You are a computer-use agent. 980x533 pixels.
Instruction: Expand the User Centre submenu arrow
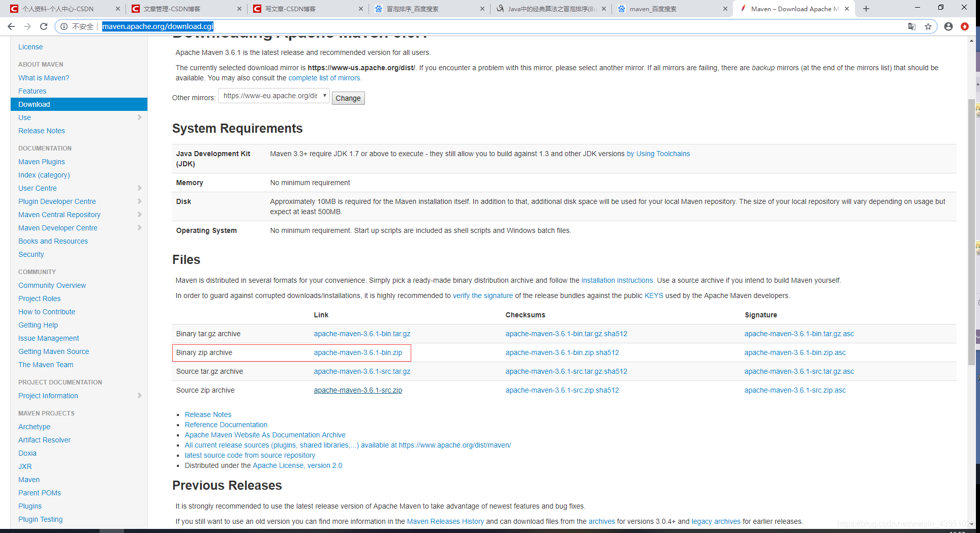pyautogui.click(x=140, y=188)
